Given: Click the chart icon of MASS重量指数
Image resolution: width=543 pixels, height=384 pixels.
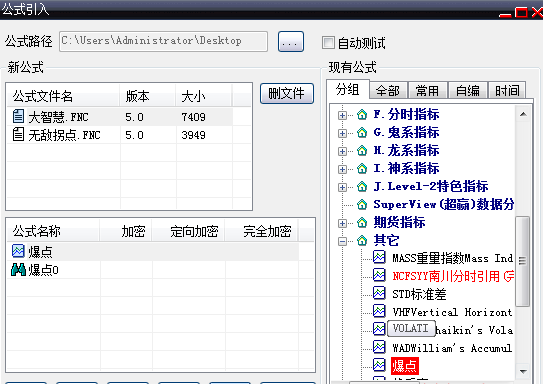Looking at the screenshot, I should click(379, 257).
